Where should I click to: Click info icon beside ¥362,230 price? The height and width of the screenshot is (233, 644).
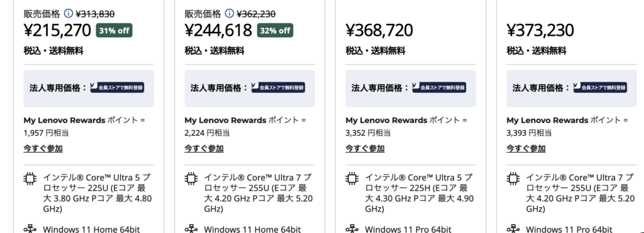pos(229,14)
